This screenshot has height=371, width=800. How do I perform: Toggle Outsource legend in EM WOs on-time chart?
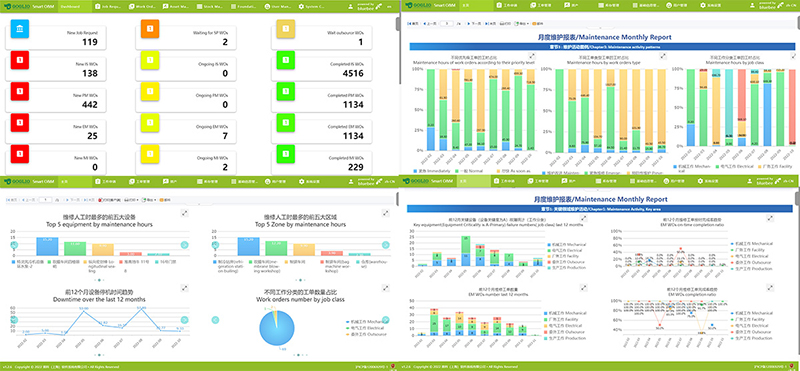(752, 262)
